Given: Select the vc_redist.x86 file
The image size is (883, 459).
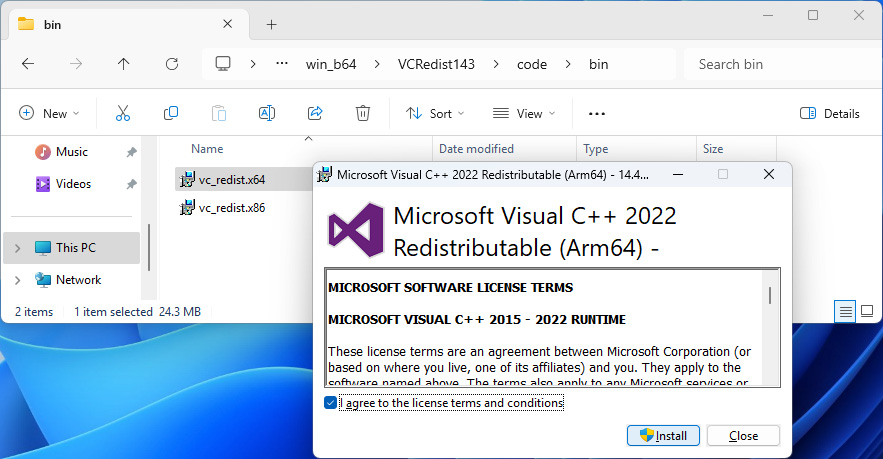Looking at the screenshot, I should pos(231,208).
